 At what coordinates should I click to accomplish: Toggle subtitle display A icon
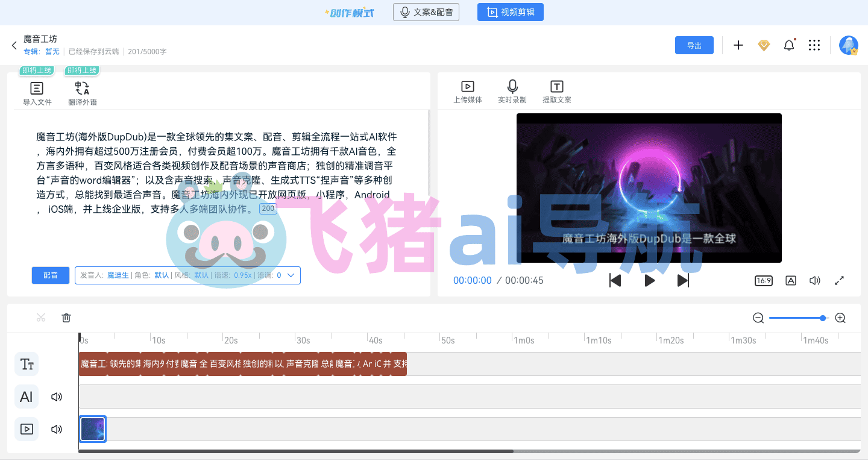(791, 280)
